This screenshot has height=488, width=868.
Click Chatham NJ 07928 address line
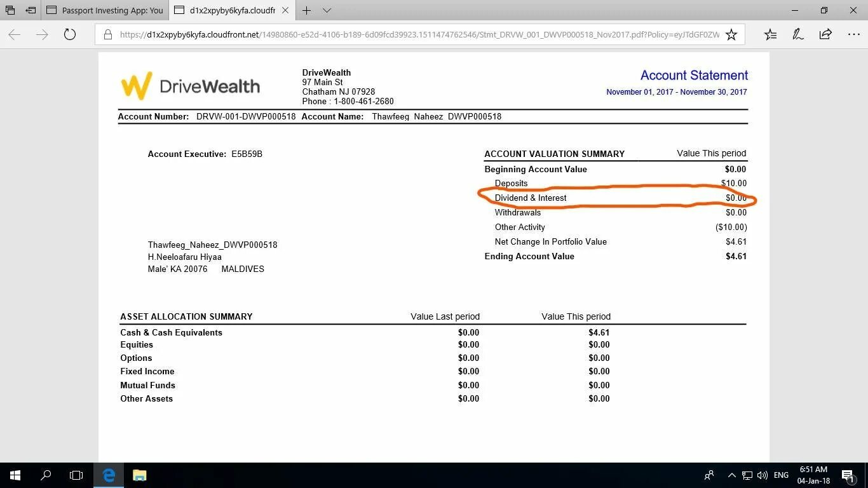339,91
